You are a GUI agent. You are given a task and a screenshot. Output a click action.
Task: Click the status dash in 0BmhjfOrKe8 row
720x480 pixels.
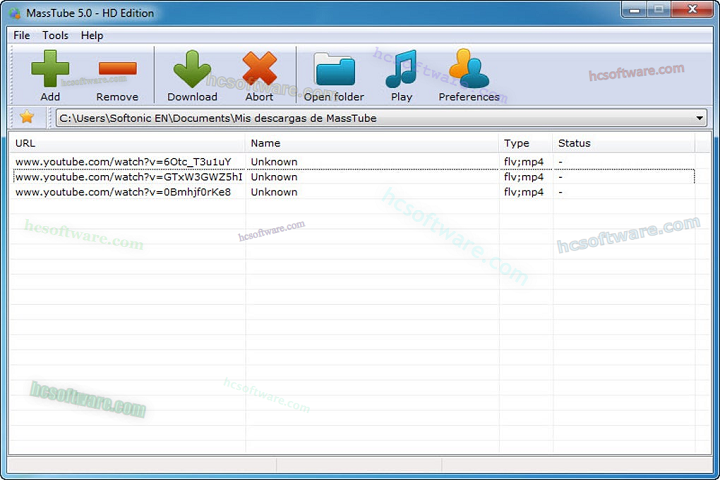coord(561,192)
